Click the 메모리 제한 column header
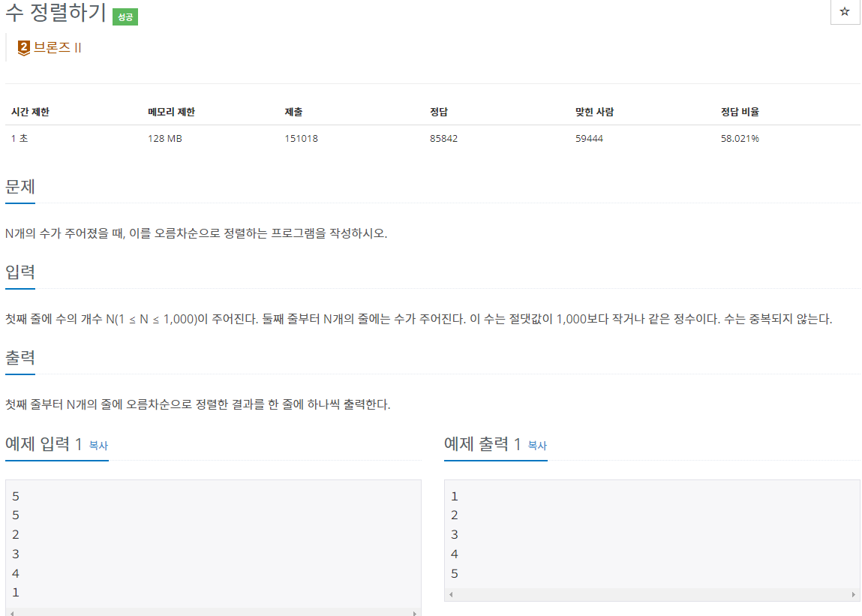Screen dimensions: 862x616 (172, 112)
